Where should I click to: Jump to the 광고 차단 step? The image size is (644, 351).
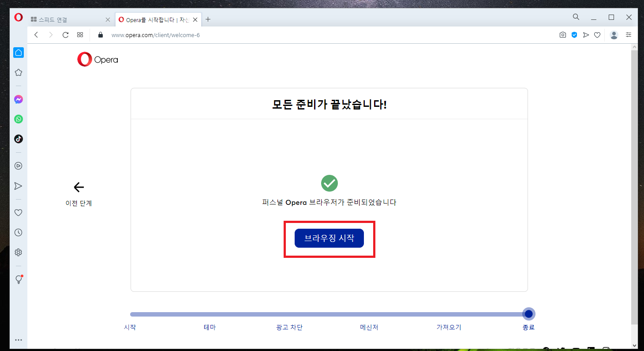click(289, 328)
